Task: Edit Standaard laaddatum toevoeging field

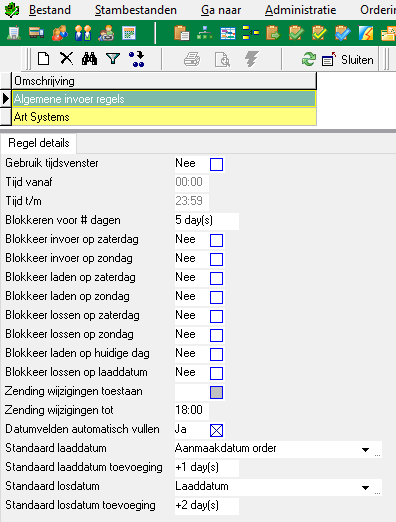Action: click(207, 467)
